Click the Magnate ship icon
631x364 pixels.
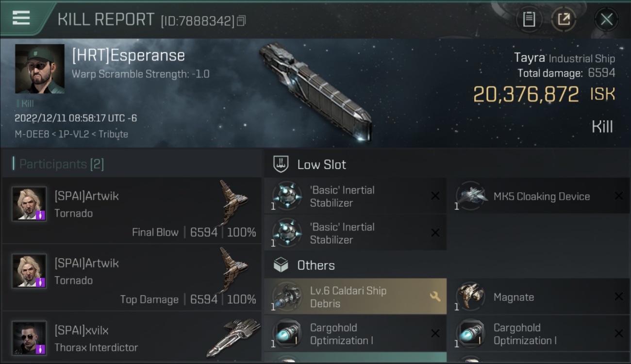tap(470, 297)
